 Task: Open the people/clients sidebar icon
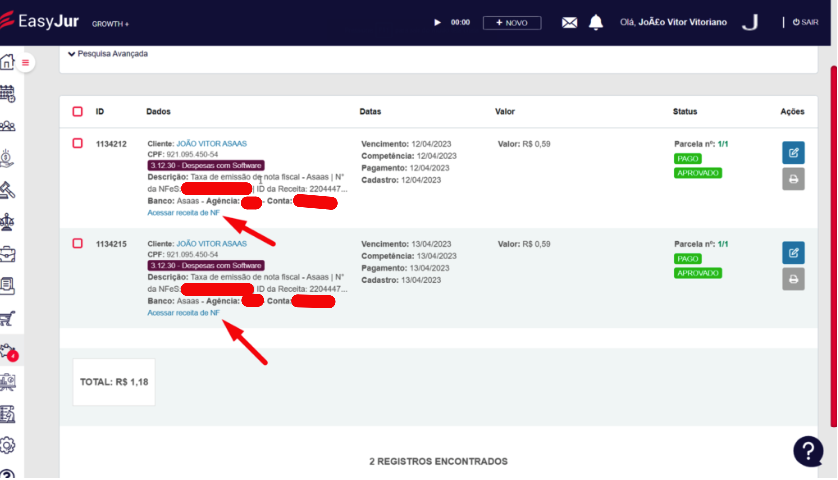7,126
